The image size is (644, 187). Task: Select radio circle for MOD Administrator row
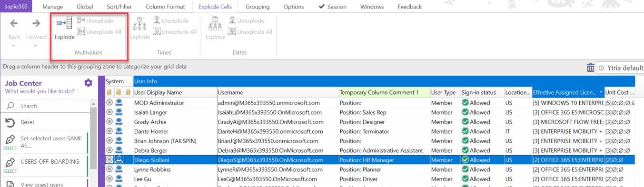click(109, 103)
